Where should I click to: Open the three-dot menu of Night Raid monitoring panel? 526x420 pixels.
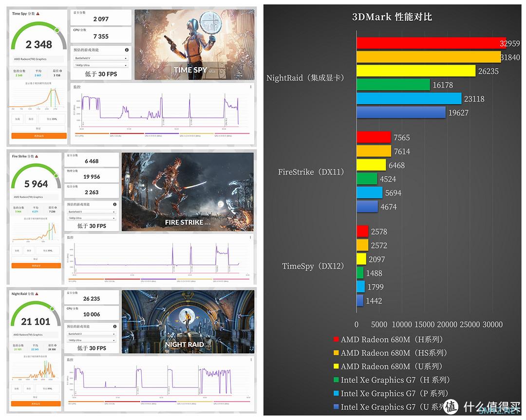click(251, 360)
